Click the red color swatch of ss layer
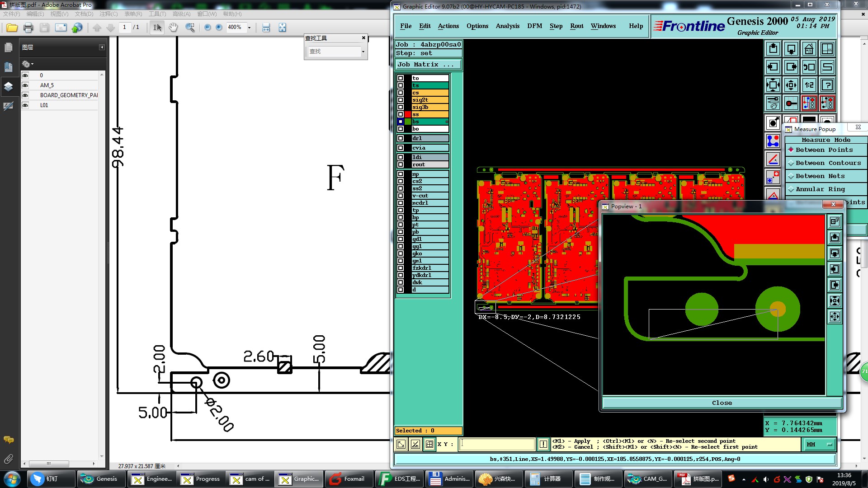 pyautogui.click(x=408, y=114)
